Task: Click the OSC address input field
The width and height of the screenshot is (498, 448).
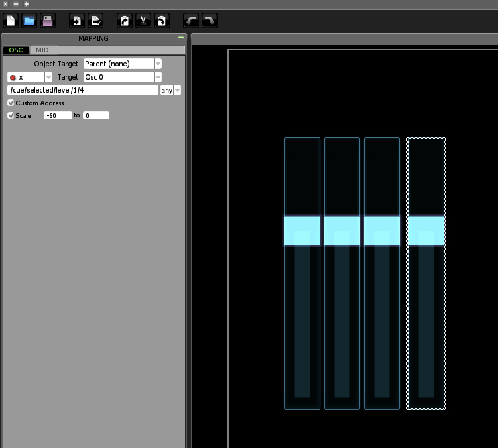Action: (x=83, y=90)
